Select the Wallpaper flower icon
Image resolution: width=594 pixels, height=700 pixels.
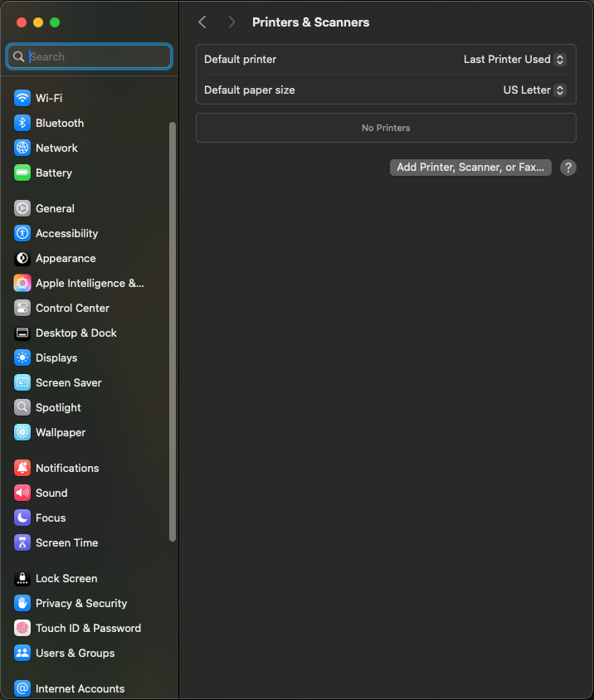coord(22,433)
